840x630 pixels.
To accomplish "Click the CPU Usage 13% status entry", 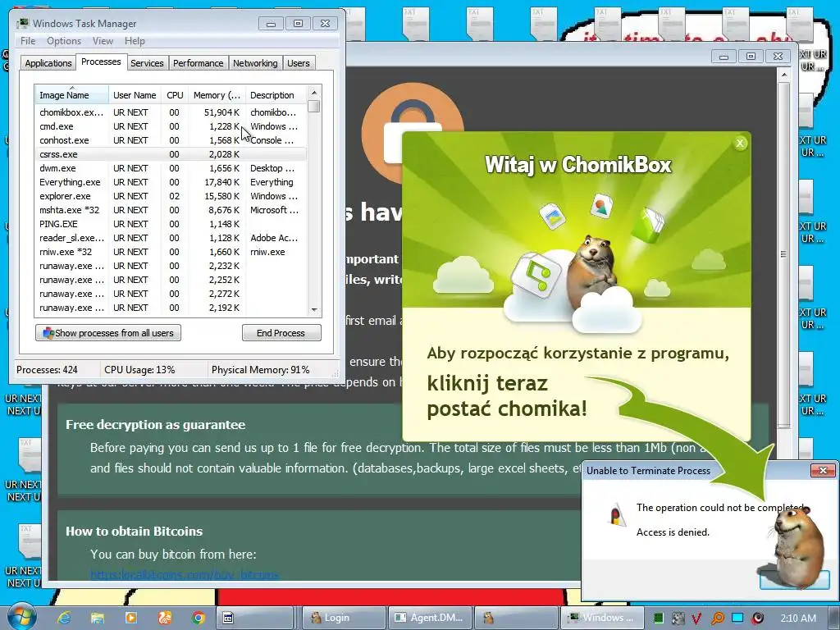I will click(139, 370).
